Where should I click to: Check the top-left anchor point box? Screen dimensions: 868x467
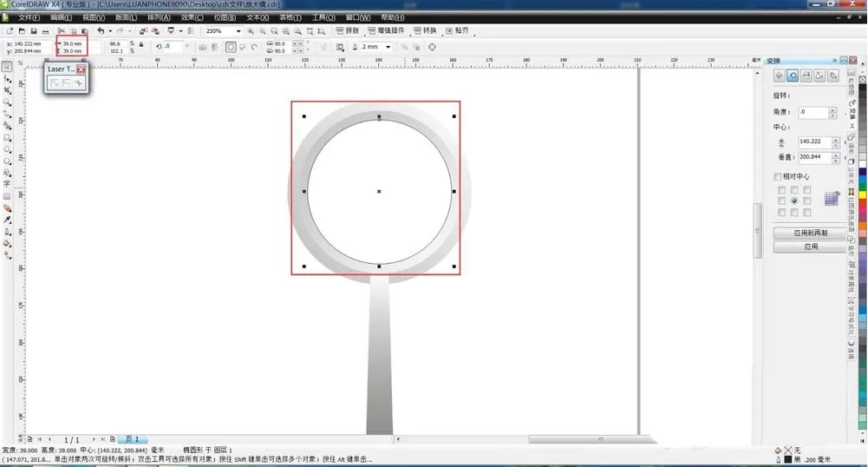click(781, 190)
